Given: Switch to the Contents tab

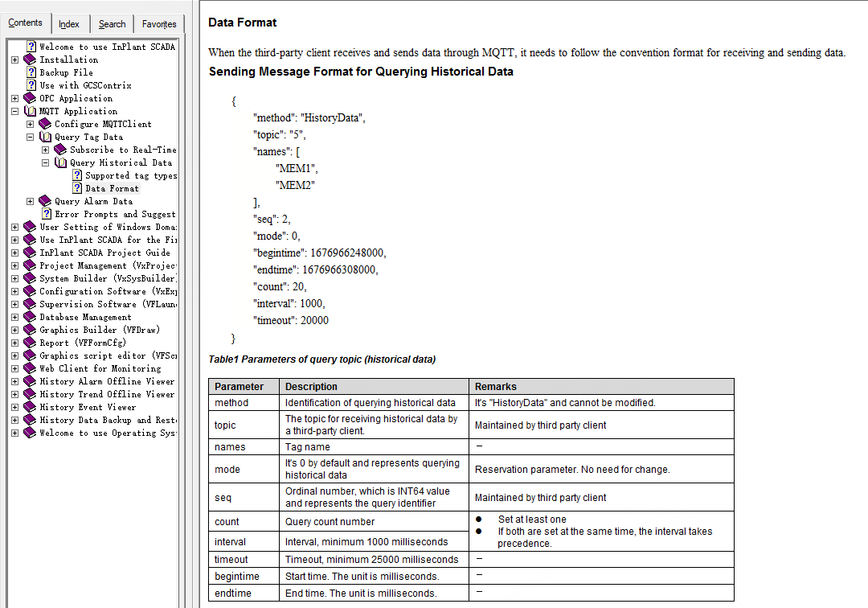Looking at the screenshot, I should pos(25,23).
